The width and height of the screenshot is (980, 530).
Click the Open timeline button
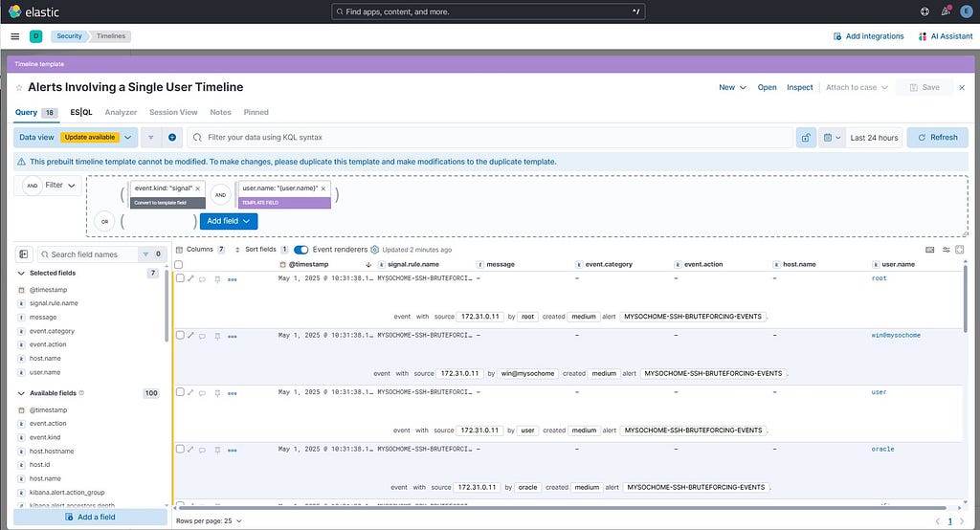767,87
